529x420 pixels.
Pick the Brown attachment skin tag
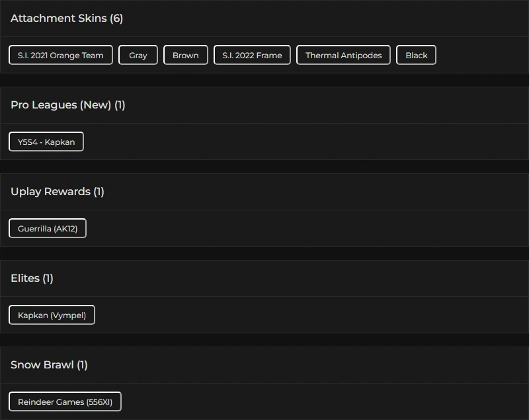(186, 56)
